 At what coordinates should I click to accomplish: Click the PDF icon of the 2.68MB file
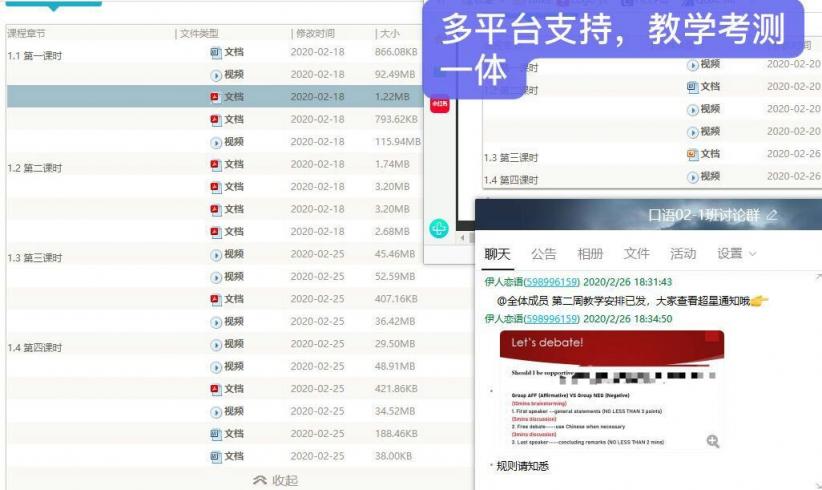(x=216, y=232)
